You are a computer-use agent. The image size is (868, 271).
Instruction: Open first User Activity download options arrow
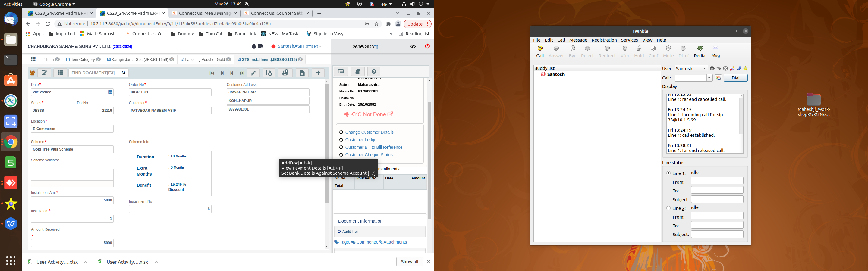86,262
